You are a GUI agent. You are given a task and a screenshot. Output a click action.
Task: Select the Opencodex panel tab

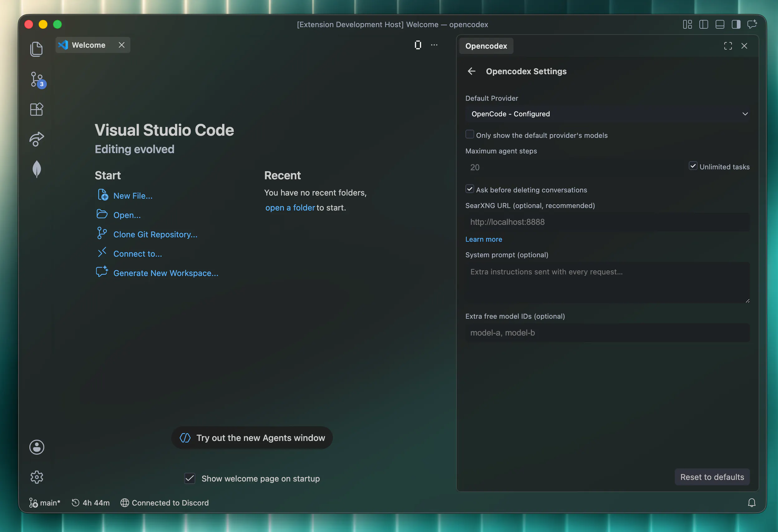tap(486, 46)
